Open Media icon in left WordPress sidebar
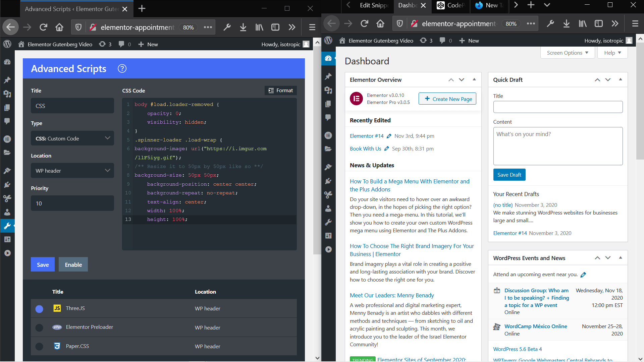 coord(7,94)
